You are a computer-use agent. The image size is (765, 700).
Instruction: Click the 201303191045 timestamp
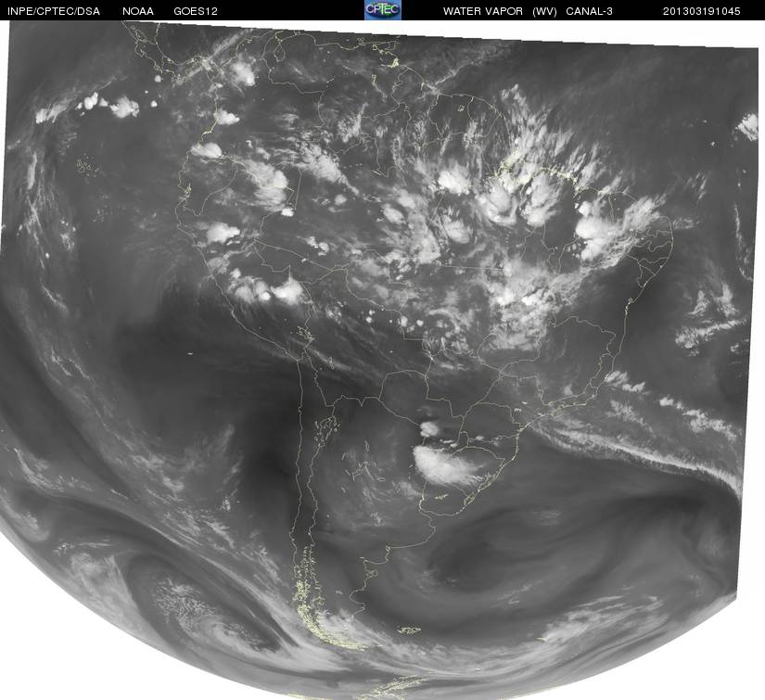tap(701, 11)
